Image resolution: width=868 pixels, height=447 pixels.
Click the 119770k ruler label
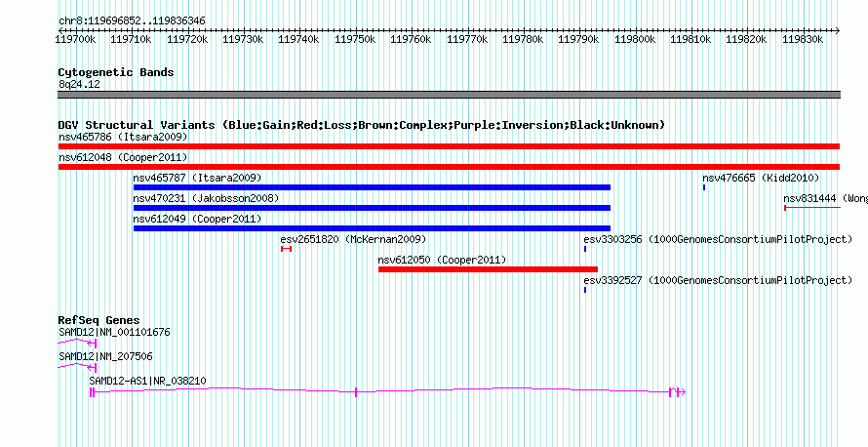click(x=467, y=39)
